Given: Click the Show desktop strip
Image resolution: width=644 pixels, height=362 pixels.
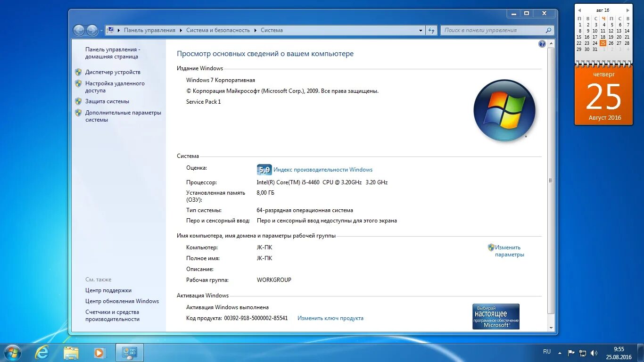Looking at the screenshot, I should (641, 353).
